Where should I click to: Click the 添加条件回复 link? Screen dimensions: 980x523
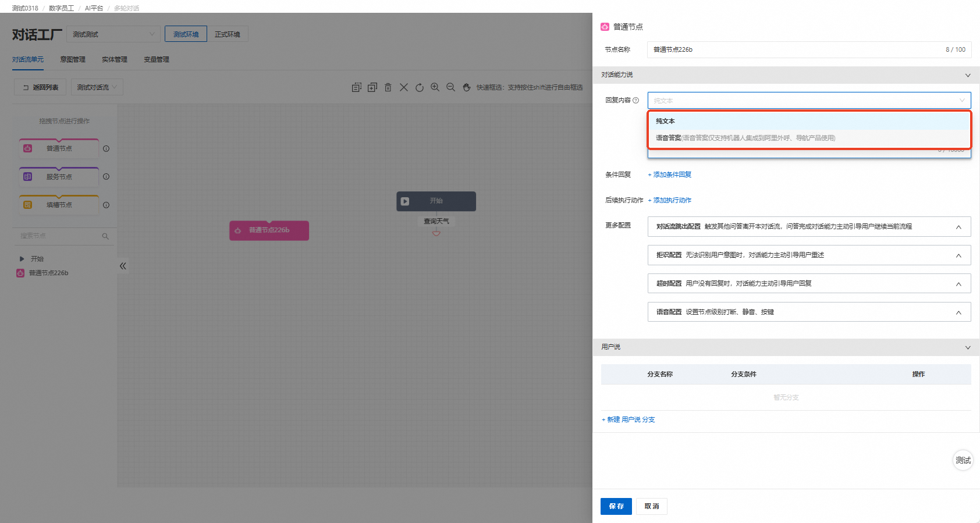tap(670, 175)
